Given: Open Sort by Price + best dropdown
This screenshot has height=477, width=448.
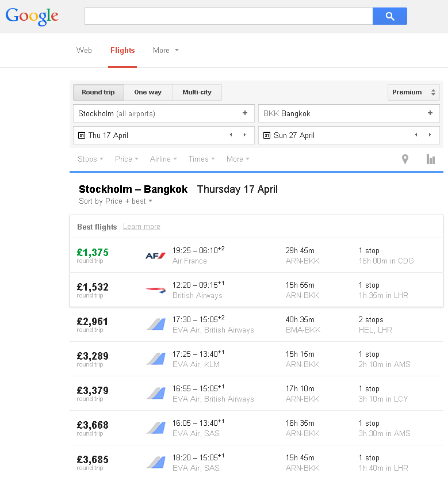Looking at the screenshot, I should 116,201.
